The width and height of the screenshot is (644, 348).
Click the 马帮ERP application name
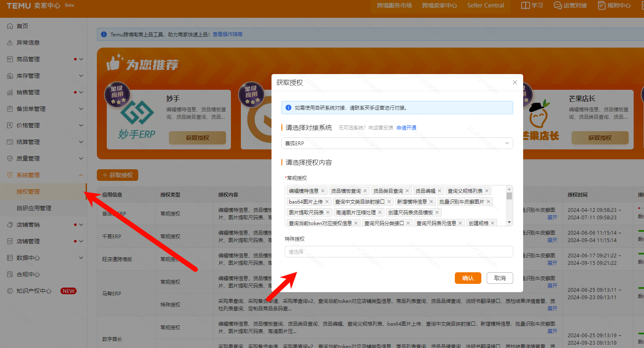(x=112, y=293)
